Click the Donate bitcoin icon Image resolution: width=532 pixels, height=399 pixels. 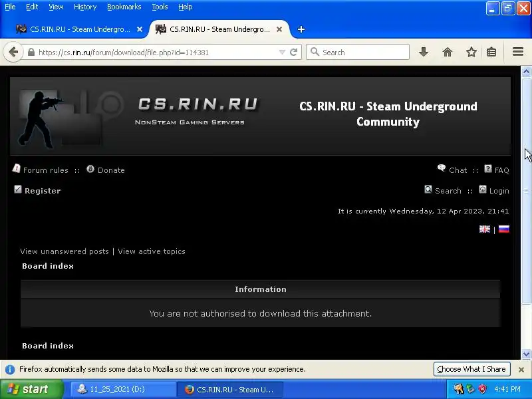[90, 169]
